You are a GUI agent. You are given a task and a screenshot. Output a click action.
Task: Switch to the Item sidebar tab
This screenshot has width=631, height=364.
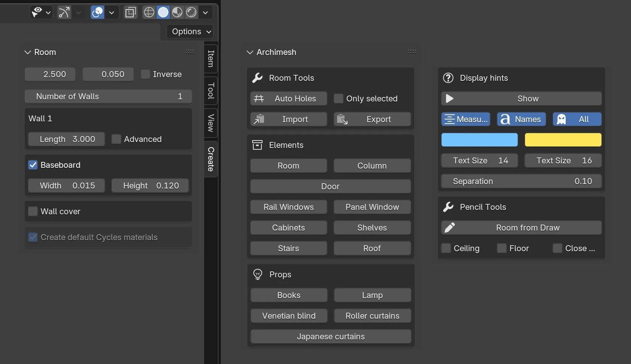tap(211, 59)
